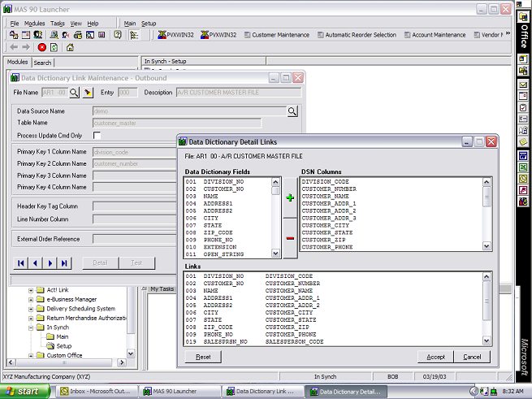The image size is (532, 399).
Task: Click the back arrow in launcher toolbar
Action: (x=14, y=47)
